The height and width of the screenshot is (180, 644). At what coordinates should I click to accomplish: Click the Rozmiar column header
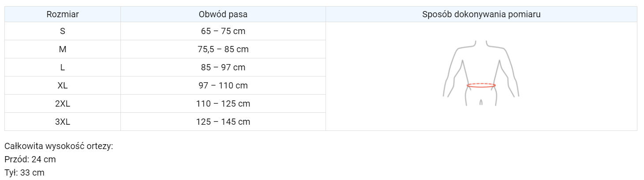tap(63, 14)
